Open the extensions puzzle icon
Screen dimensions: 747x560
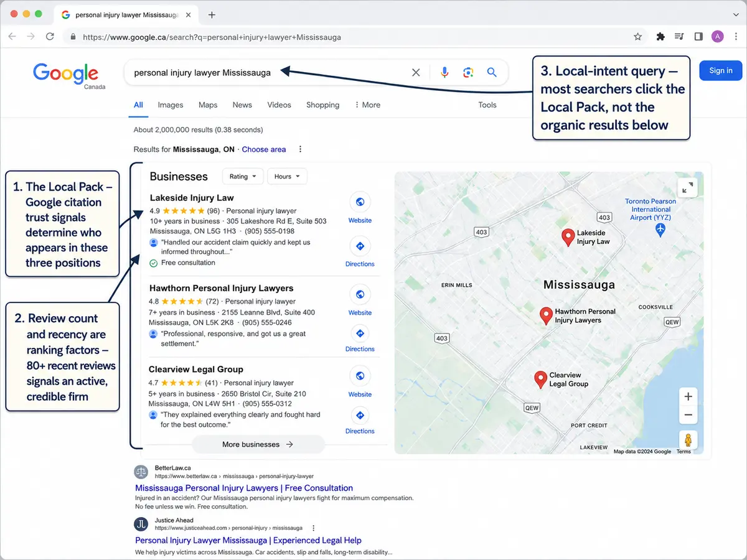(660, 37)
